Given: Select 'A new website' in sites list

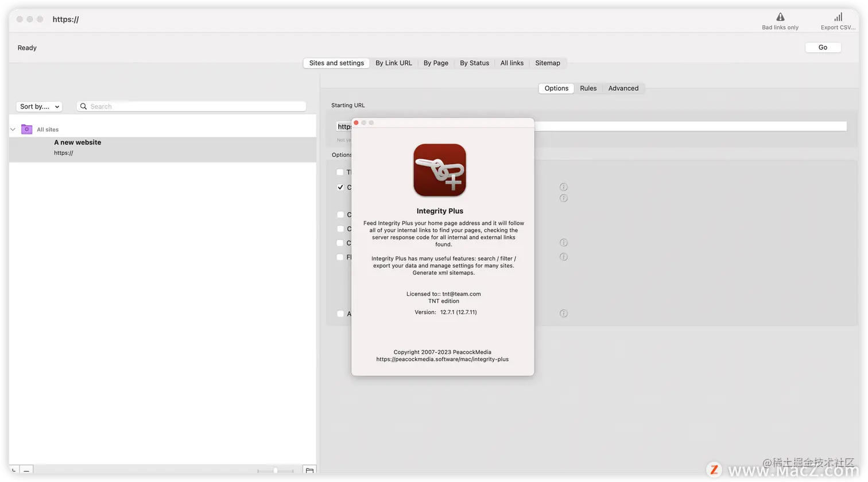Looking at the screenshot, I should (x=162, y=149).
